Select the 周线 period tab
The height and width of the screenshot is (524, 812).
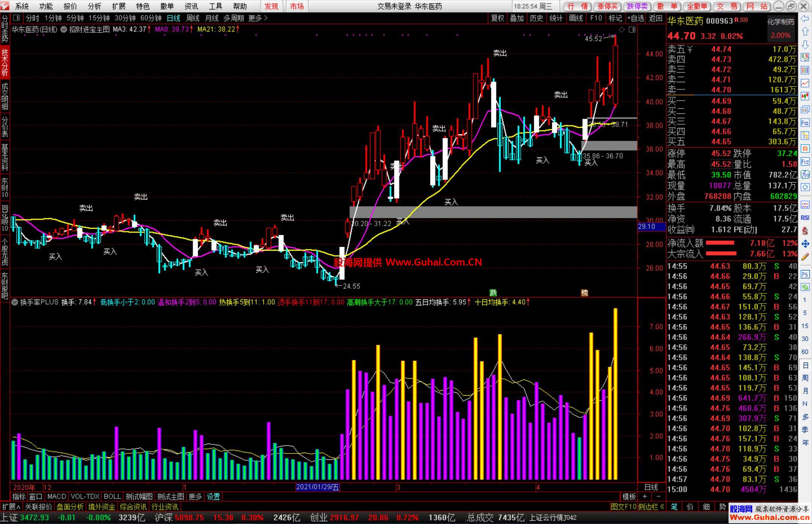coord(193,18)
